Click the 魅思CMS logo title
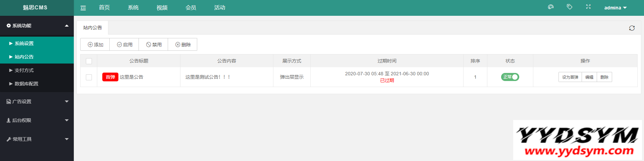The height and width of the screenshot is (161, 644). pos(35,7)
